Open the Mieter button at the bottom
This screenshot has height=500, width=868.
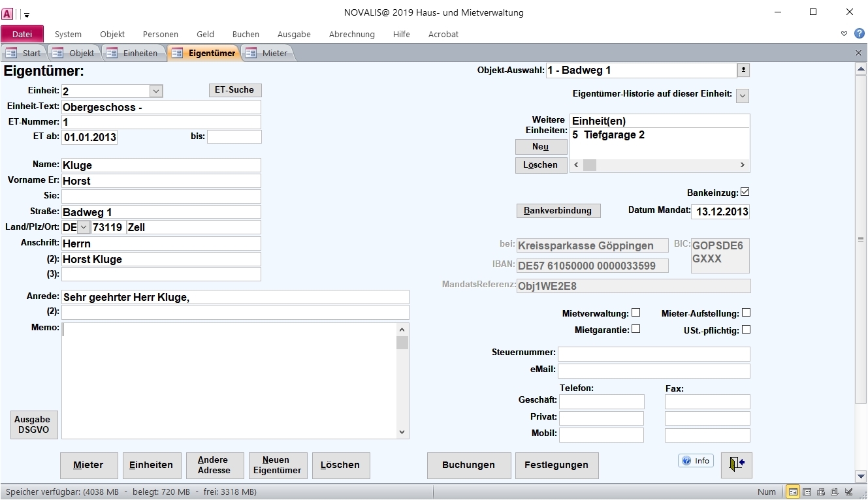coord(88,465)
